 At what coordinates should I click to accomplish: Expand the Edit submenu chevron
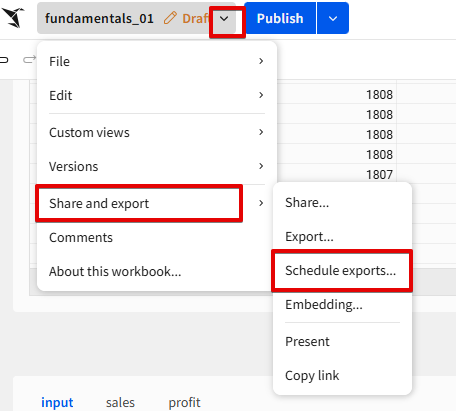click(x=261, y=95)
